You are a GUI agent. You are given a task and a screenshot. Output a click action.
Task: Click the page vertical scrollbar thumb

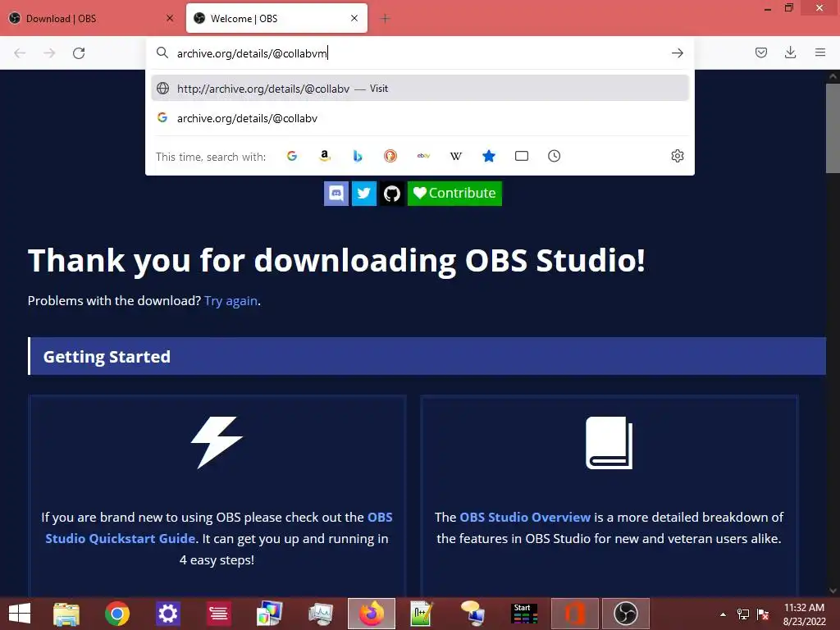pyautogui.click(x=833, y=129)
